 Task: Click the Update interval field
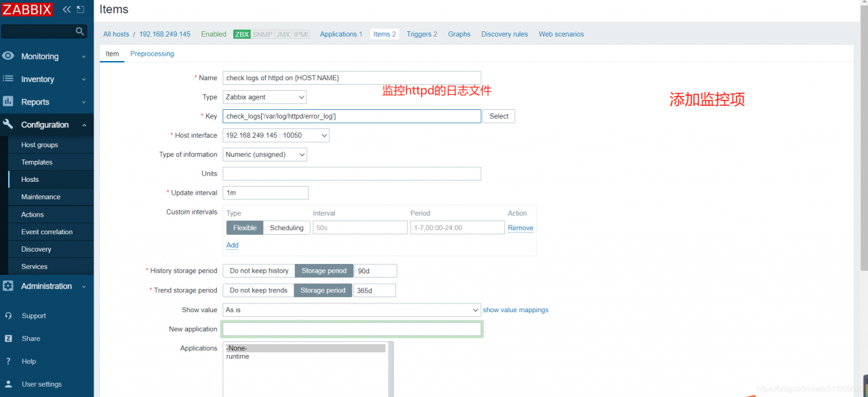point(266,193)
